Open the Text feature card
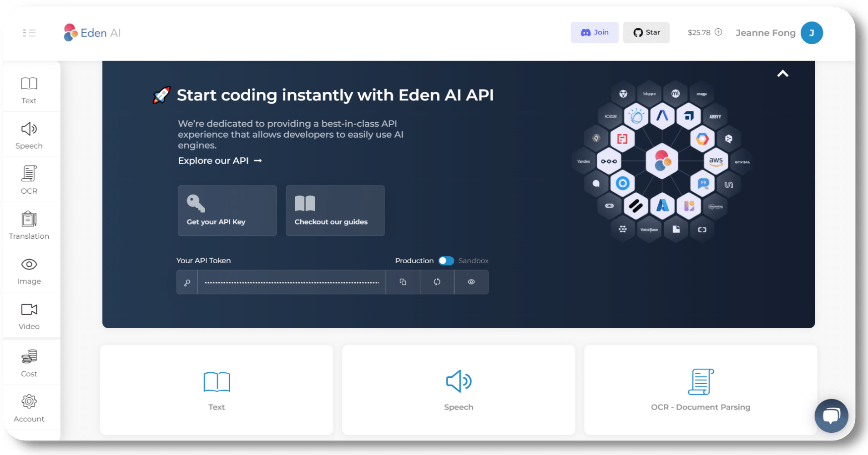Screen dimensions: 868x455 217,390
